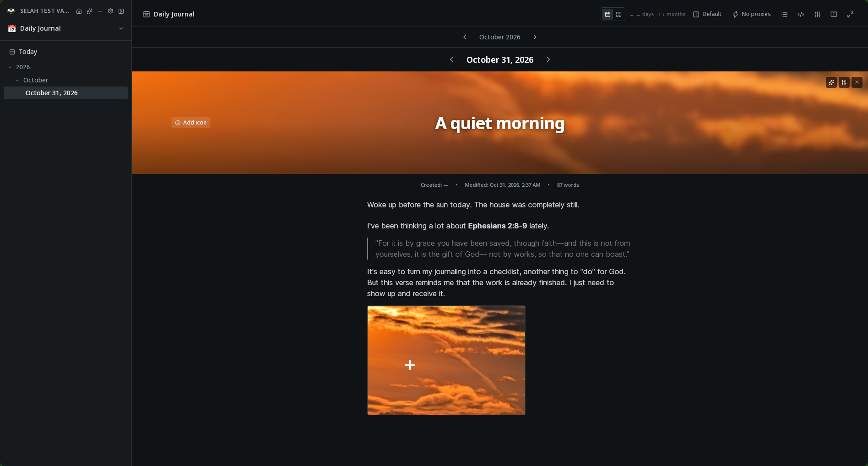Image resolution: width=868 pixels, height=466 pixels.
Task: Click the calendar emoji beside Daily Journal
Action: pos(12,28)
